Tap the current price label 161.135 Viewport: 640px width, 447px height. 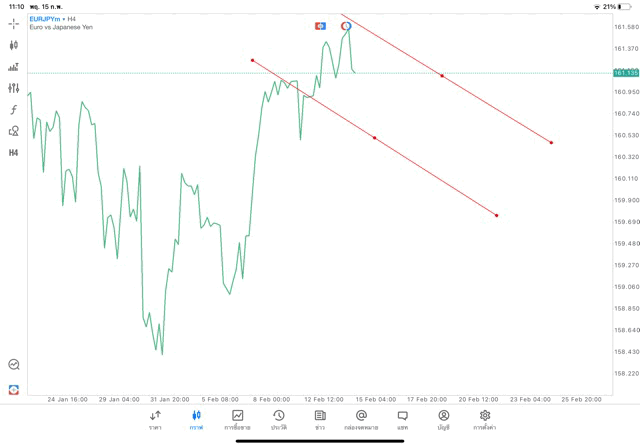tap(626, 73)
